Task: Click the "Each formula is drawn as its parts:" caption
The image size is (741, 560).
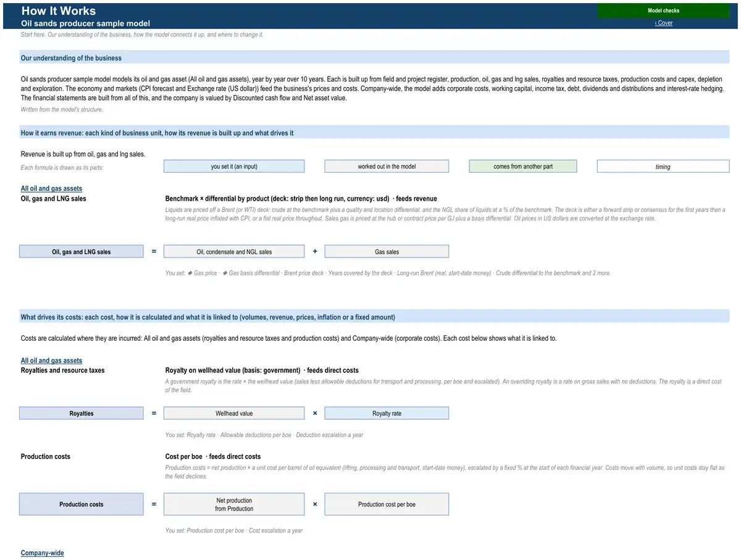Action: (62, 168)
